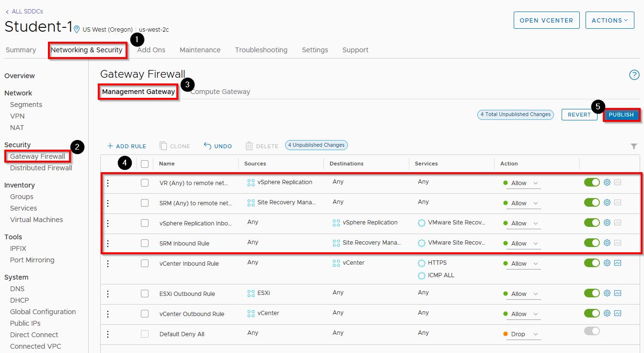Image resolution: width=644 pixels, height=353 pixels.
Task: Check the ESXi Outbound Rule checkbox
Action: pyautogui.click(x=145, y=294)
